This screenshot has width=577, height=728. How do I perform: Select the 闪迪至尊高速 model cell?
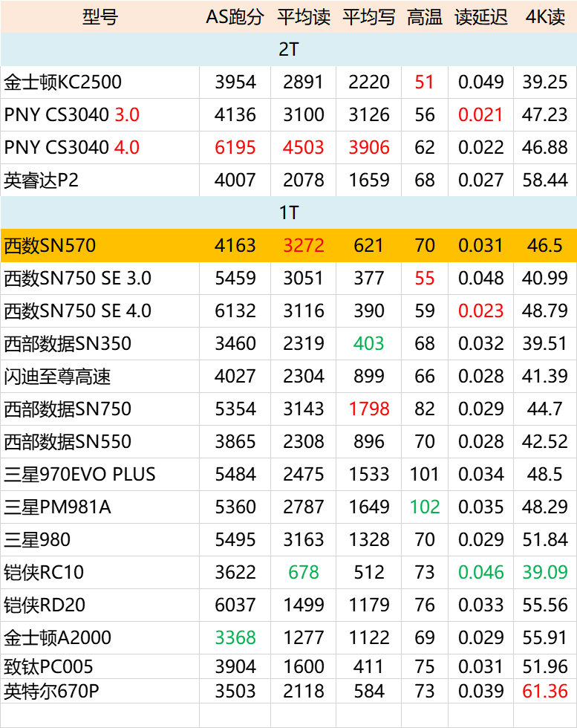point(100,376)
